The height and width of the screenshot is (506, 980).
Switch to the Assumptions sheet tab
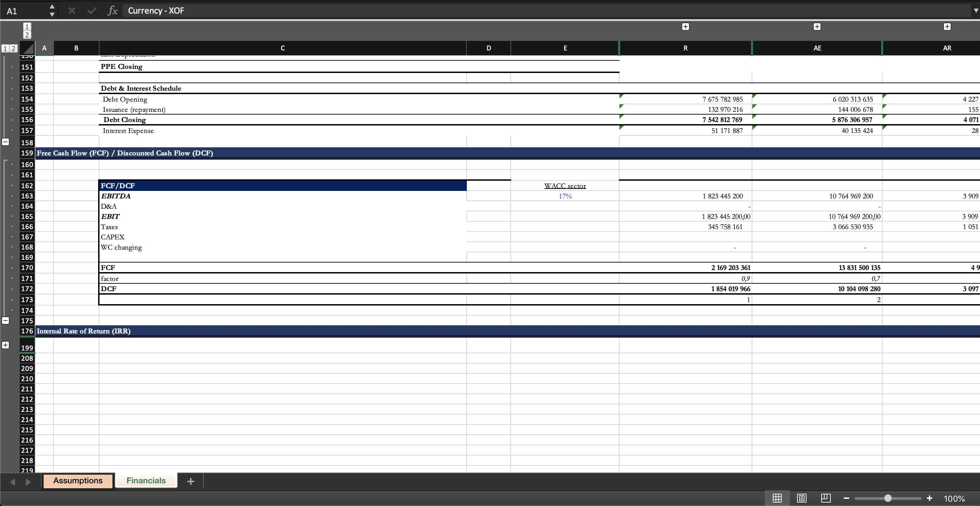tap(78, 480)
